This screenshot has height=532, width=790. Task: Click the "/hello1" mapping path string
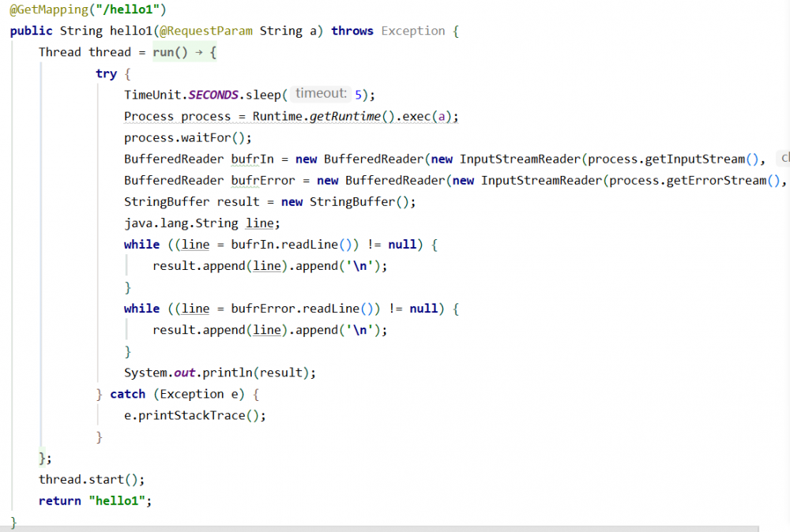tap(127, 9)
